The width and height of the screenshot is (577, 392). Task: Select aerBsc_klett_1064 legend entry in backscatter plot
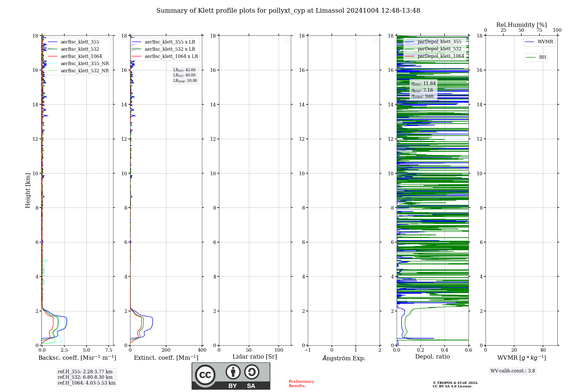[x=79, y=56]
